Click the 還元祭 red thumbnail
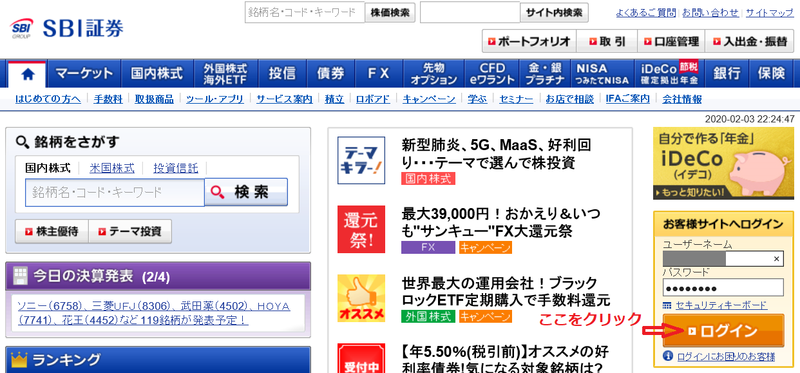This screenshot has height=373, width=800. coord(361,229)
